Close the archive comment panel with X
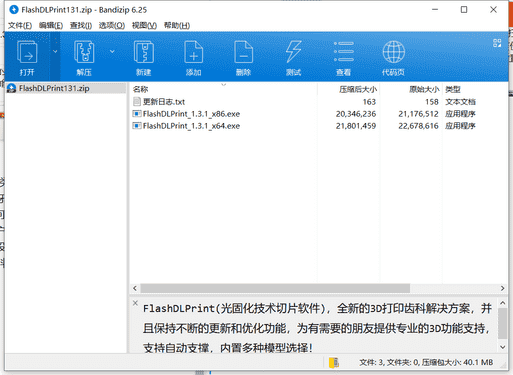Viewport: 513px width, 375px height. 135,303
